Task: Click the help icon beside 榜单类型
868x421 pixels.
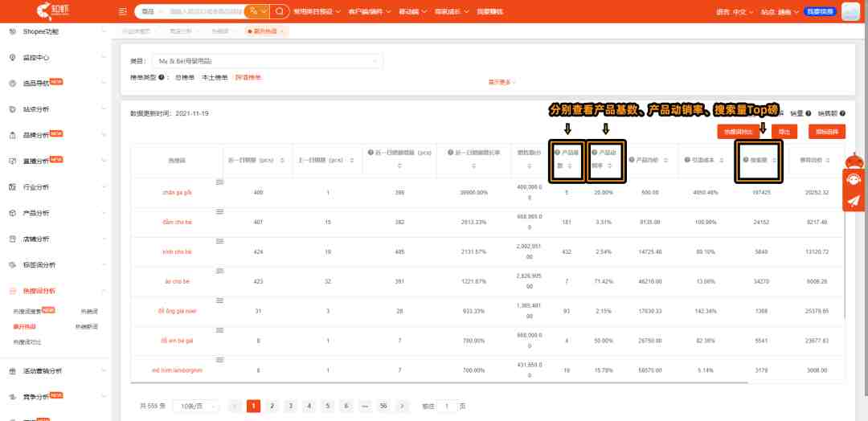Action: click(x=161, y=78)
